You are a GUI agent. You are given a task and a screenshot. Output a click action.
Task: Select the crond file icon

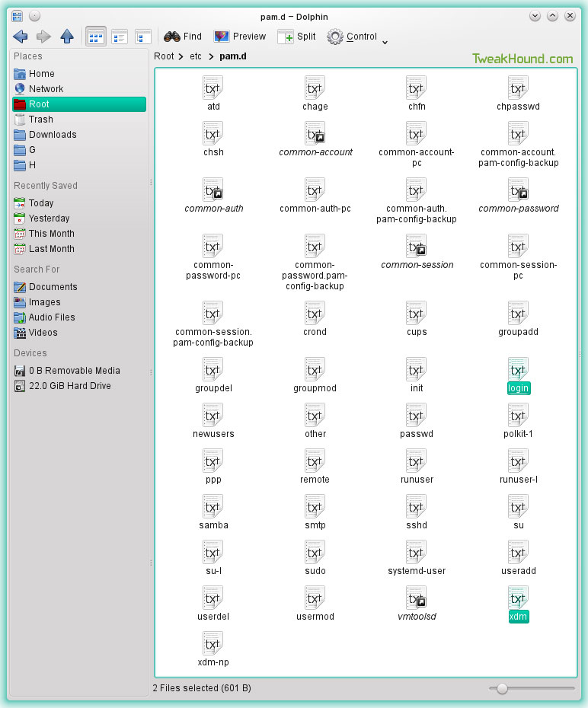click(315, 314)
